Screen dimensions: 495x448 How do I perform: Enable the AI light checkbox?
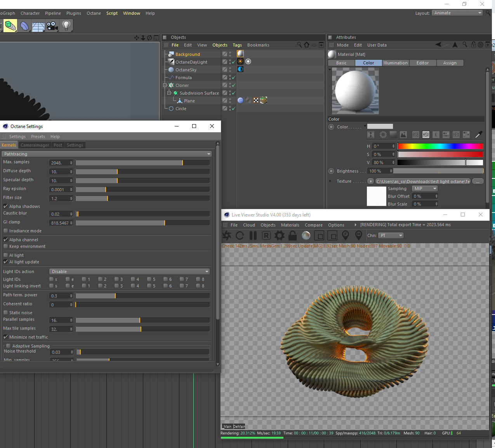click(x=6, y=255)
